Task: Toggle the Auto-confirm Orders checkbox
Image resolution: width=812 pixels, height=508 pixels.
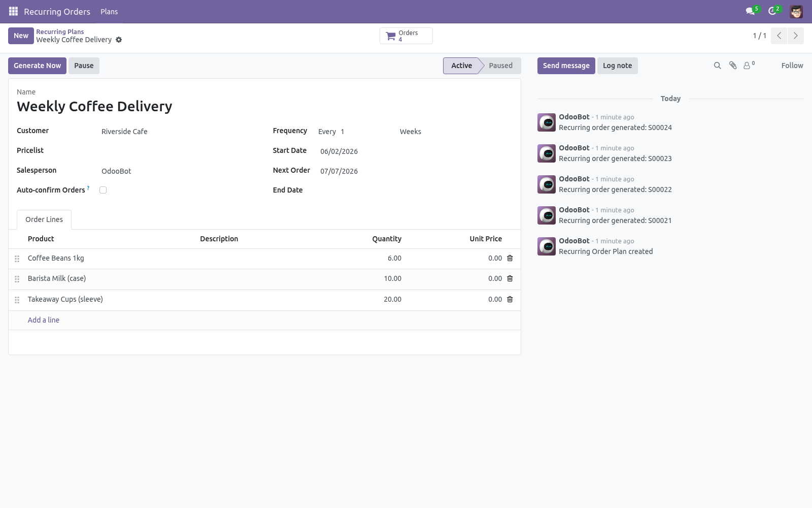Action: coord(103,190)
